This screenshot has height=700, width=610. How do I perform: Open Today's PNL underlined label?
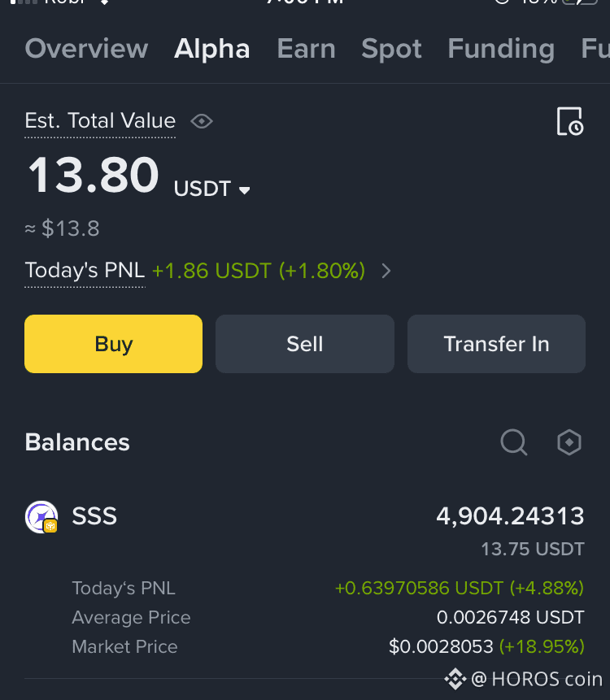pos(85,271)
